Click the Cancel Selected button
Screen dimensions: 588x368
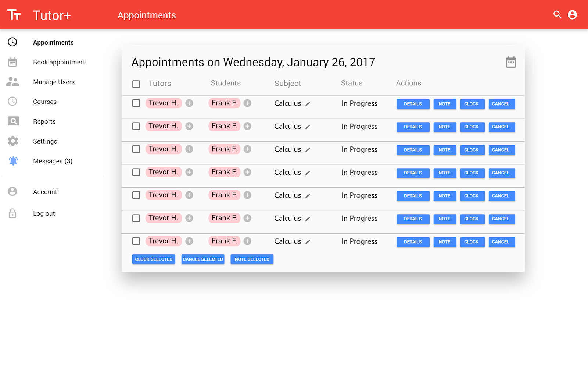[203, 259]
